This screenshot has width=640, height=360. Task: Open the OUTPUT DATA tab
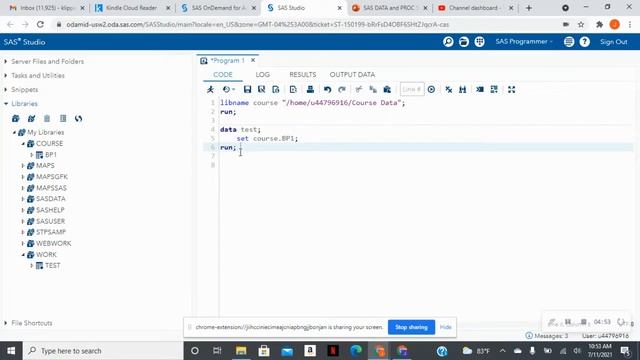352,75
